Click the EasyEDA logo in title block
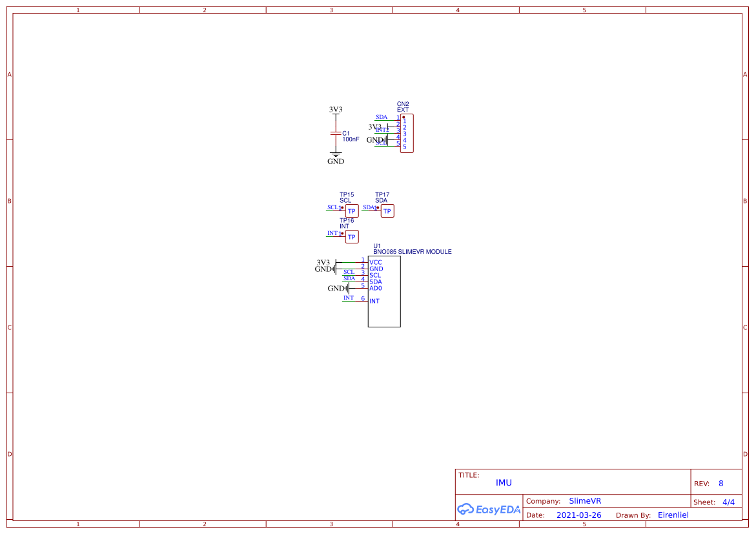 [x=489, y=509]
